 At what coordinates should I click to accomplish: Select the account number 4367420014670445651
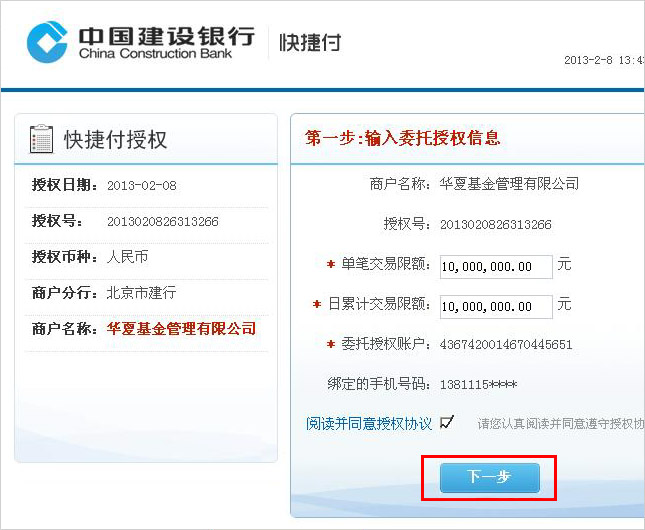[x=506, y=344]
